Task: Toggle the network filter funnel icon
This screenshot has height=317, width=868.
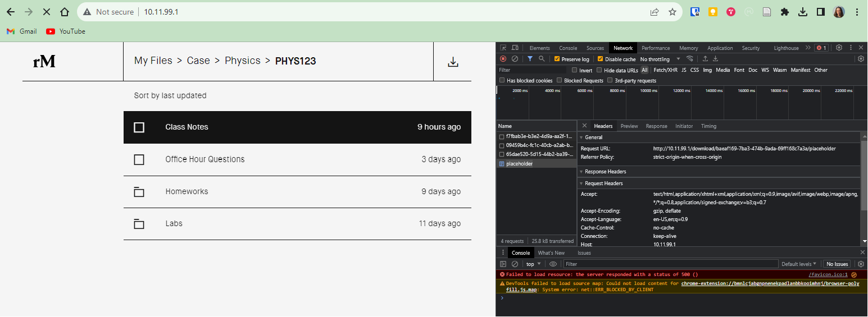Action: [530, 59]
